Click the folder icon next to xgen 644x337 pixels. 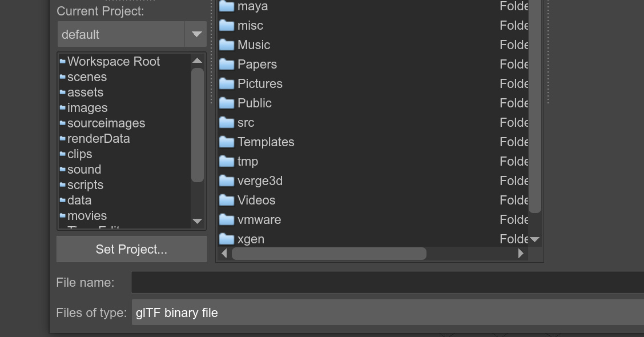point(226,239)
